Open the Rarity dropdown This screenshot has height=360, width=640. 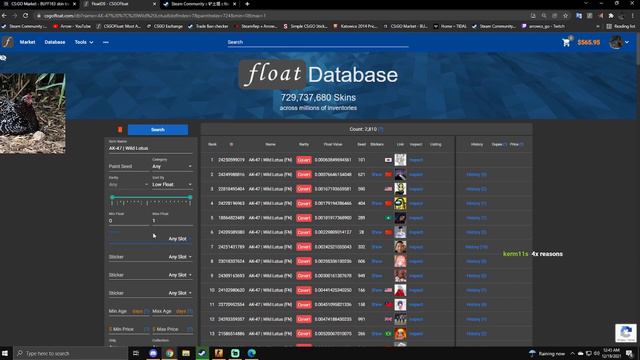128,184
